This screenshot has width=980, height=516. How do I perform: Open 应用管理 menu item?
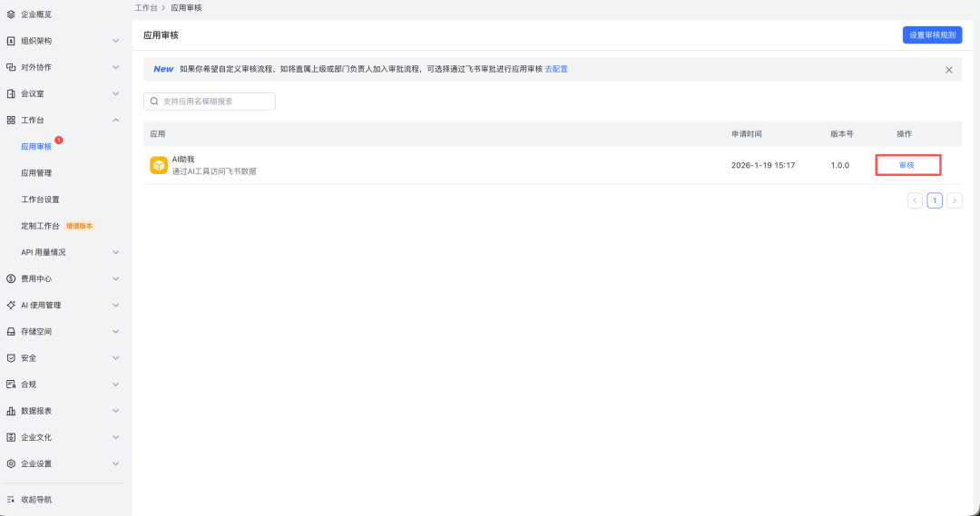click(36, 173)
